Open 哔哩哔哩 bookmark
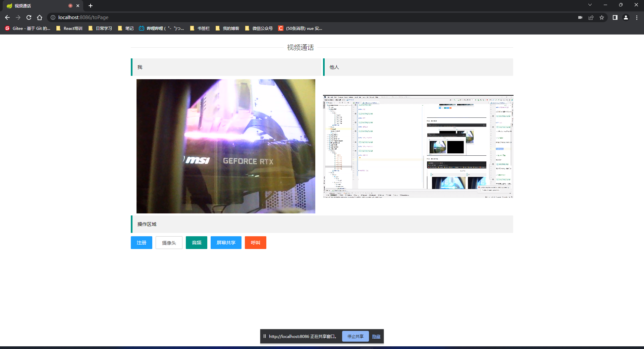 (161, 28)
